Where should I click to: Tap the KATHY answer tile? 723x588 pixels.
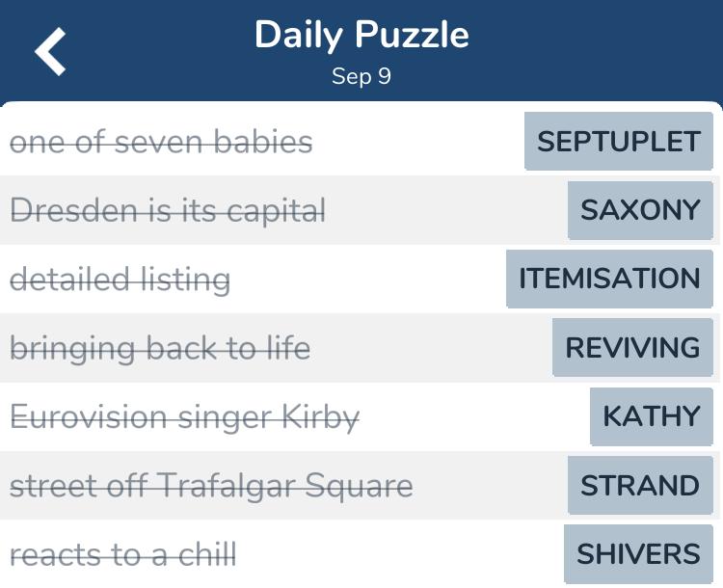tap(651, 416)
